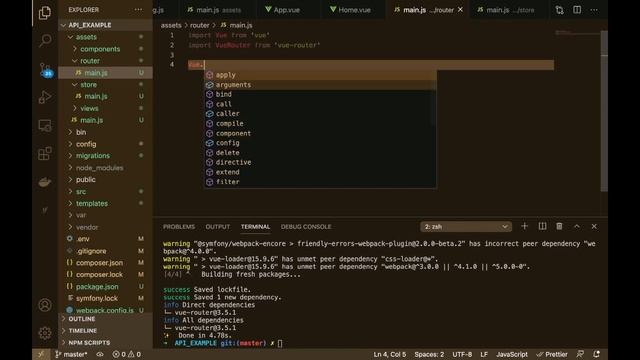Click the router breadcrumb segment

click(200, 25)
